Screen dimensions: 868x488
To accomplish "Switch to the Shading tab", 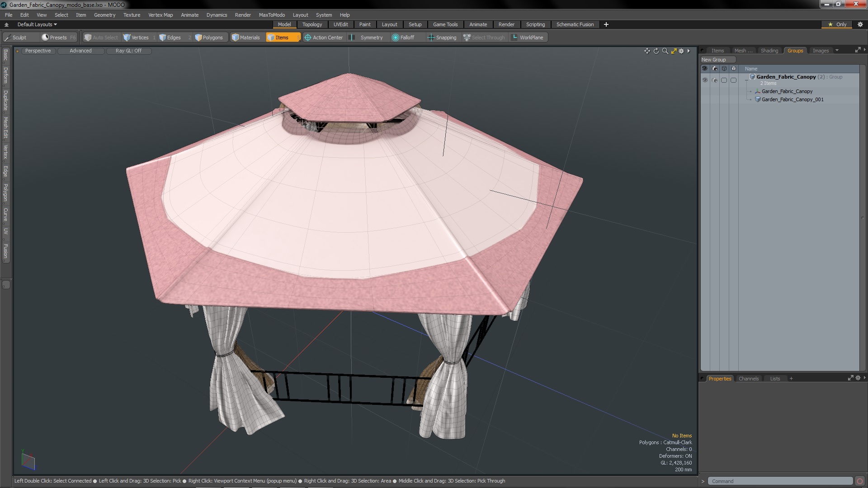I will [x=769, y=51].
